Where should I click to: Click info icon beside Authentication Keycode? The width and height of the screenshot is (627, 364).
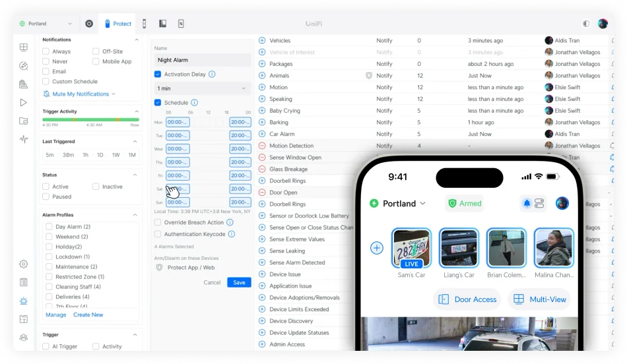tap(232, 234)
